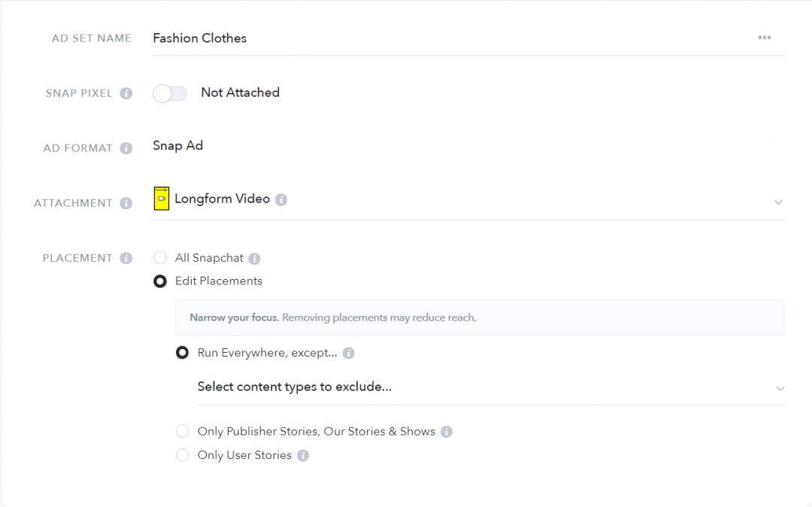Open Select content types to exclude field
Screen dimensions: 812x507
coord(491,387)
